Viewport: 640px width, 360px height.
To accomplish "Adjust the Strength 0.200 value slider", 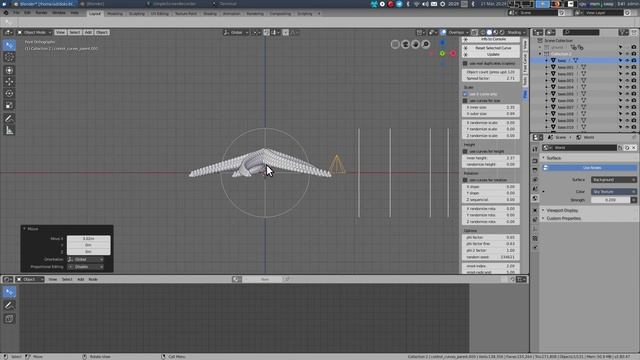I will point(611,200).
